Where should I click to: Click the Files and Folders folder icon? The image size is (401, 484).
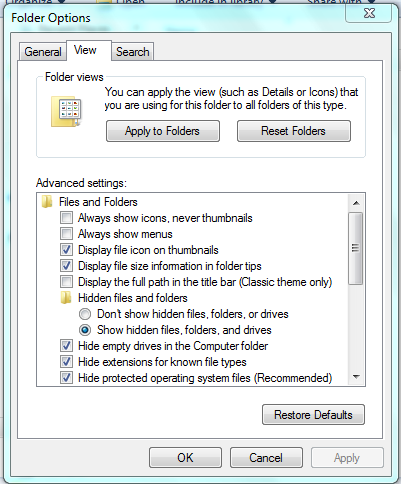[47, 202]
